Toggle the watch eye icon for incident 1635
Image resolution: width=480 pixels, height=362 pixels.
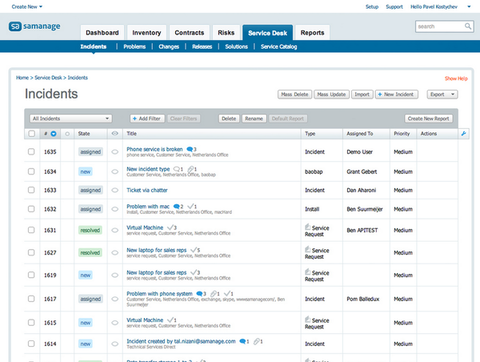(x=115, y=152)
